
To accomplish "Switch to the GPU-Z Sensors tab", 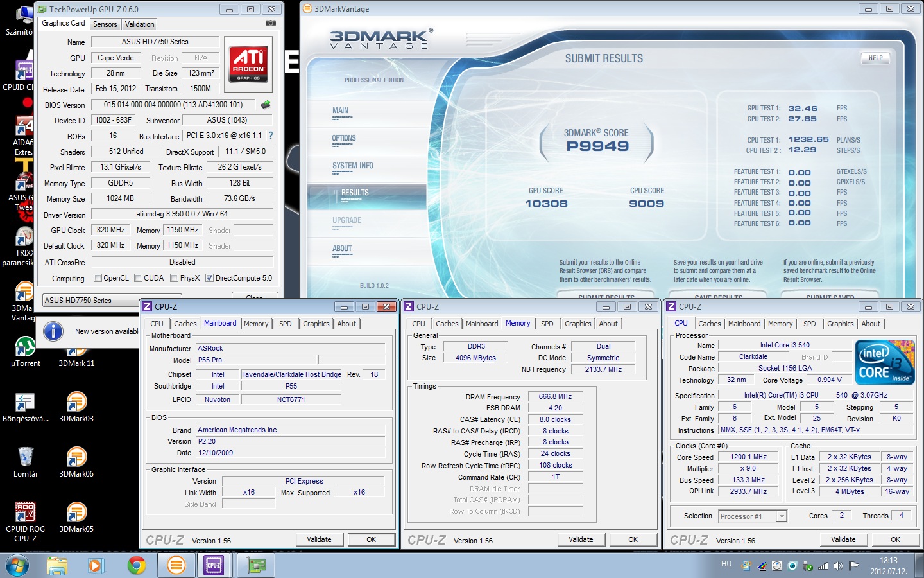I will tap(105, 24).
